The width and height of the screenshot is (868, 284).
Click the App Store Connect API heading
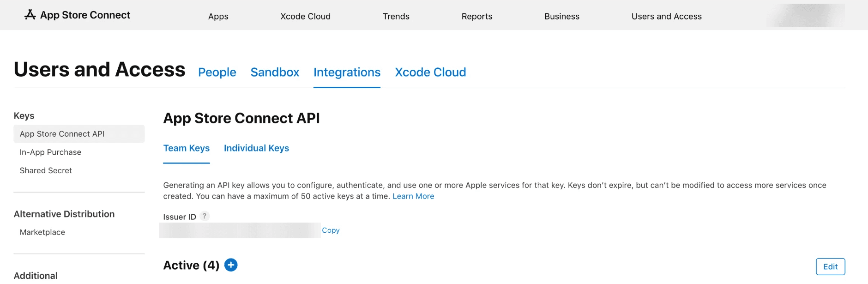pos(241,118)
